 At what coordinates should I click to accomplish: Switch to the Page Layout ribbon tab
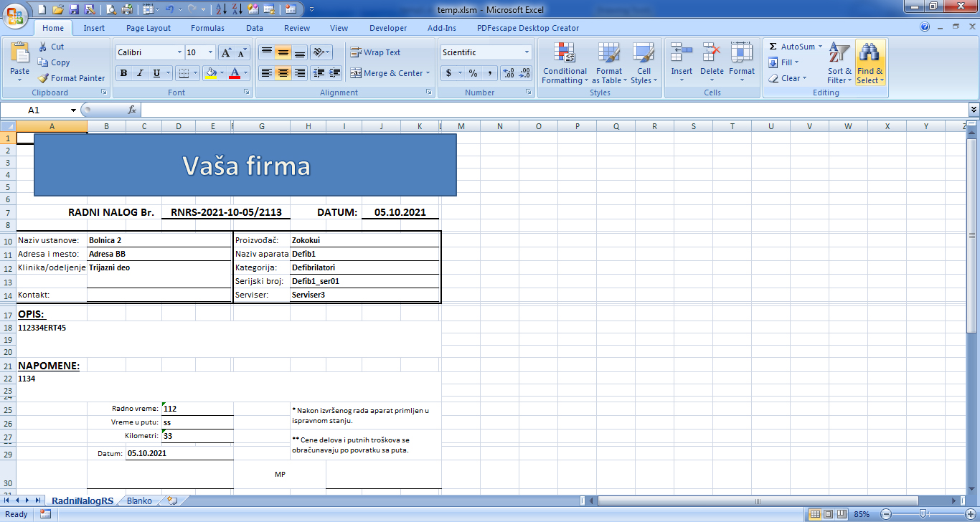(x=149, y=28)
